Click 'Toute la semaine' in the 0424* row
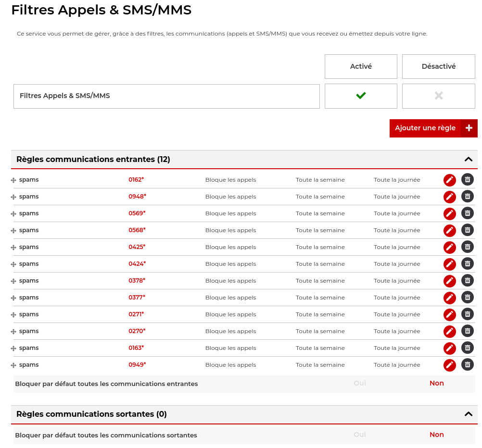 pos(320,264)
